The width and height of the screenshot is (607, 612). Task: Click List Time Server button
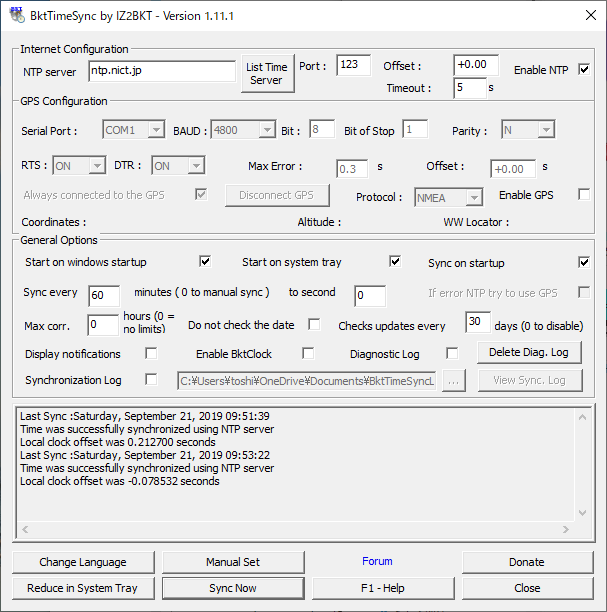[x=267, y=73]
